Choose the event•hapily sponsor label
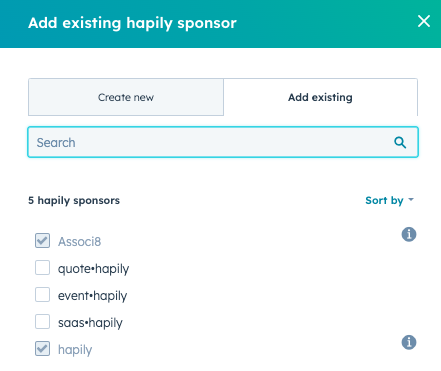This screenshot has width=441, height=371. (x=92, y=296)
